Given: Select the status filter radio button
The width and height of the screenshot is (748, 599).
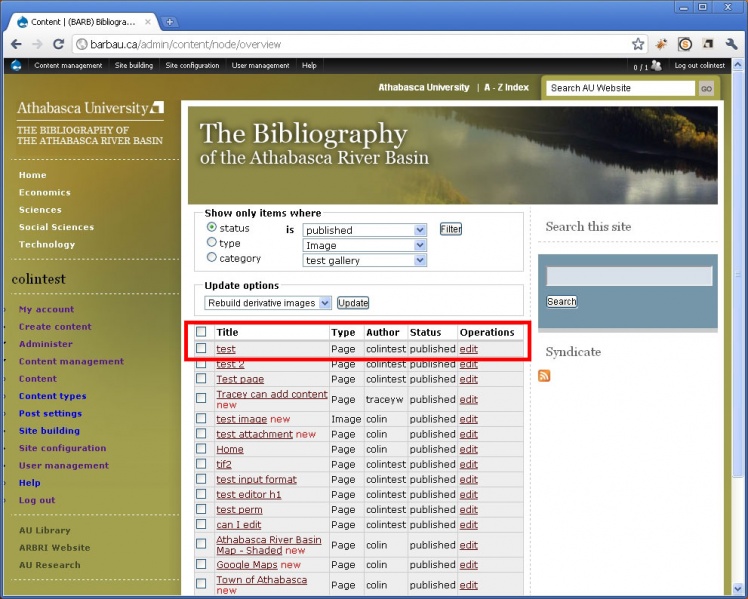Looking at the screenshot, I should (211, 227).
